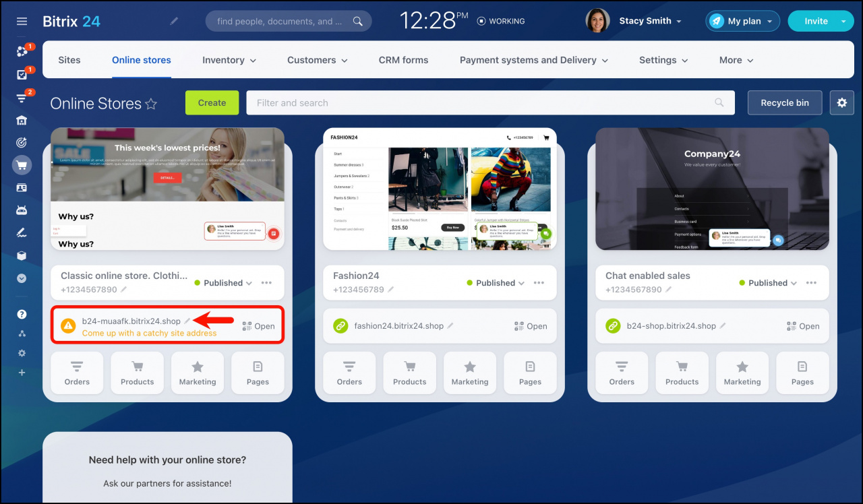Open three-dots menu for Chat enabled sales
863x504 pixels.
coord(811,283)
